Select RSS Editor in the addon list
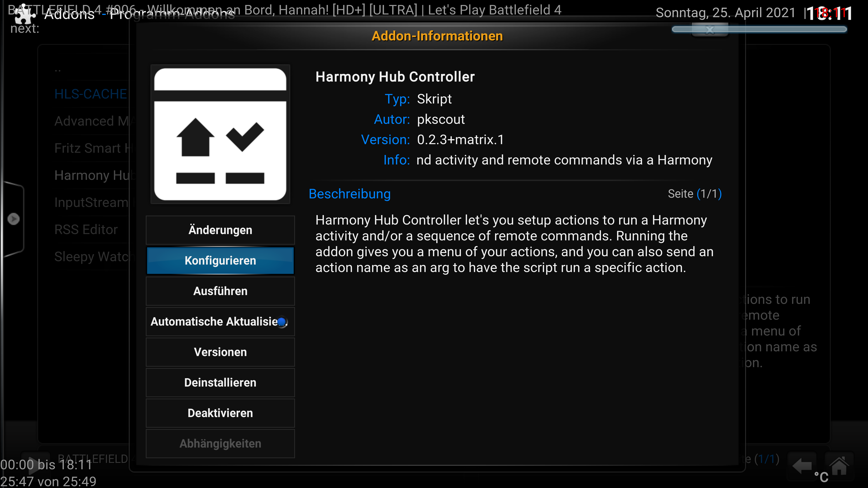 coord(86,230)
